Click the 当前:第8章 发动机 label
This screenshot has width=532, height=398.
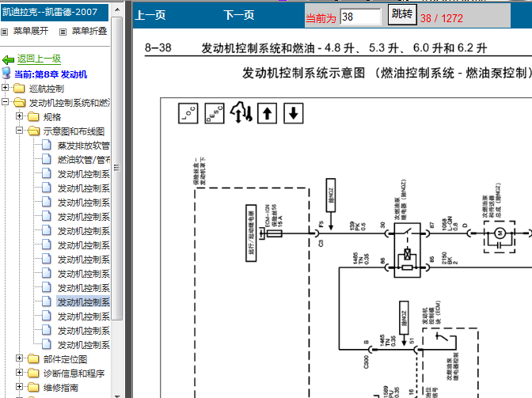51,74
